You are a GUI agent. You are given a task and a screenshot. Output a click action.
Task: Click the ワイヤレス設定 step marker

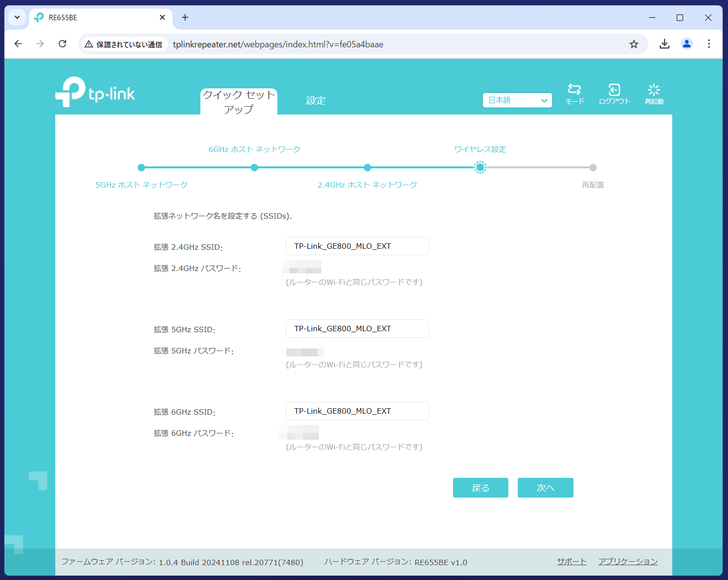click(x=480, y=167)
